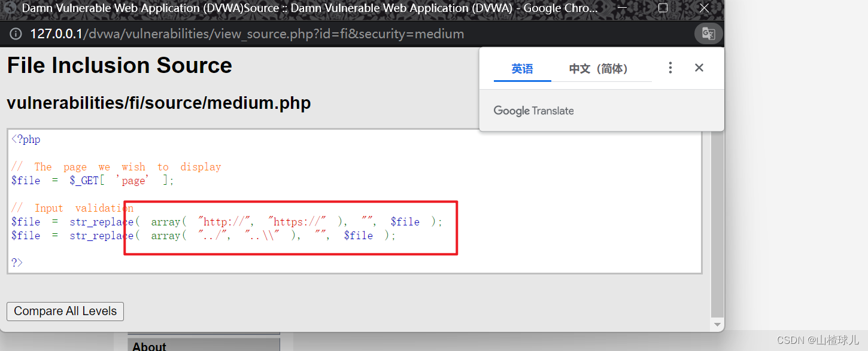Click the 'Input validation' comment
Viewport: 868px width, 351px height.
72,208
